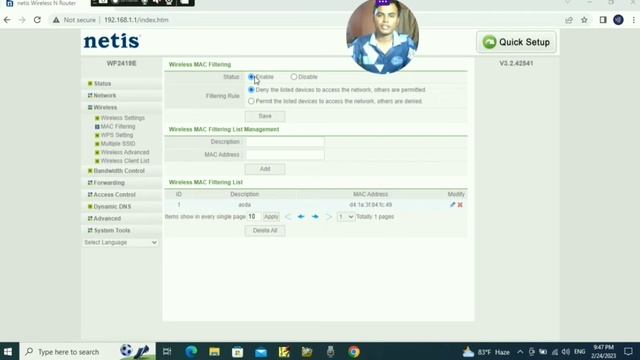Save the MAC filtering settings
The width and height of the screenshot is (640, 360).
(265, 116)
